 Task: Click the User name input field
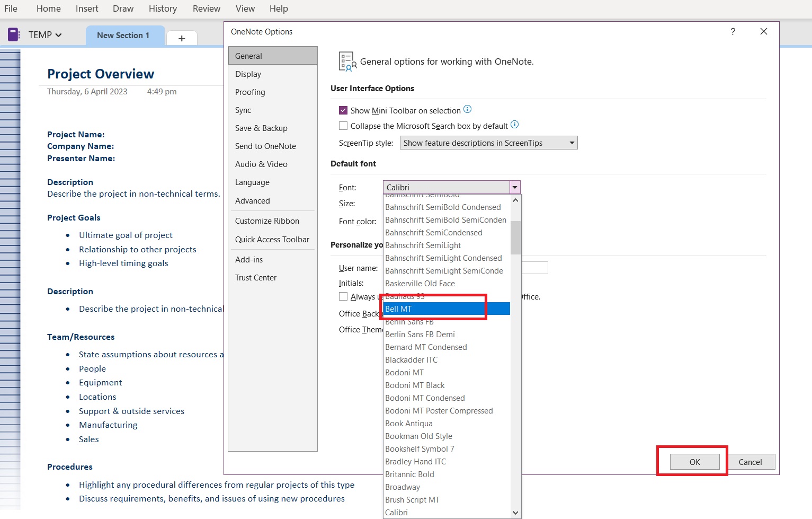pyautogui.click(x=535, y=268)
